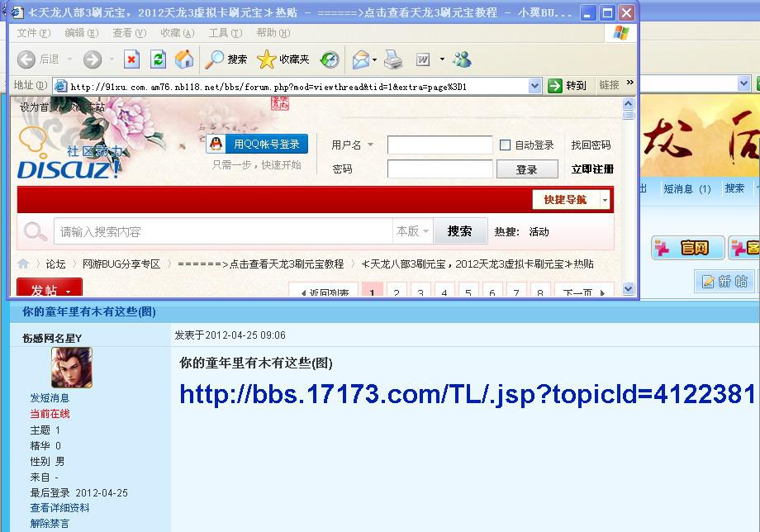This screenshot has height=532, width=760.
Task: Click the 登录 login button
Action: tap(526, 169)
